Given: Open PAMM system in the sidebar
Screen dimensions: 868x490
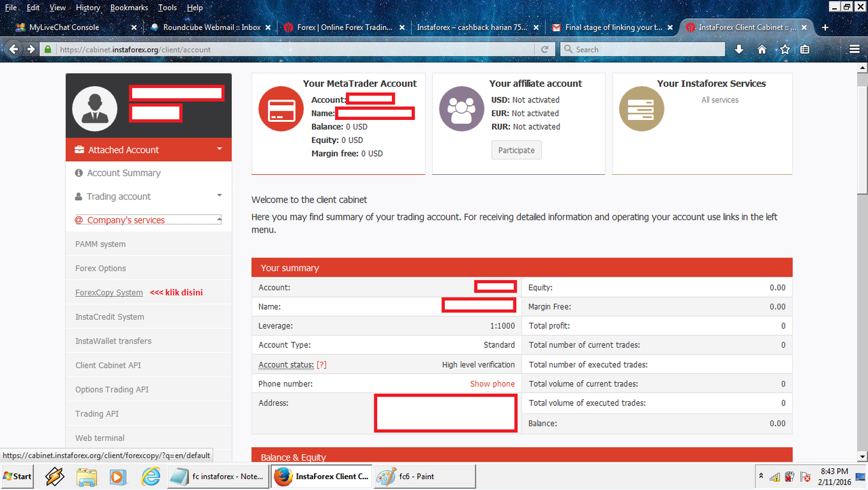Looking at the screenshot, I should pos(100,244).
